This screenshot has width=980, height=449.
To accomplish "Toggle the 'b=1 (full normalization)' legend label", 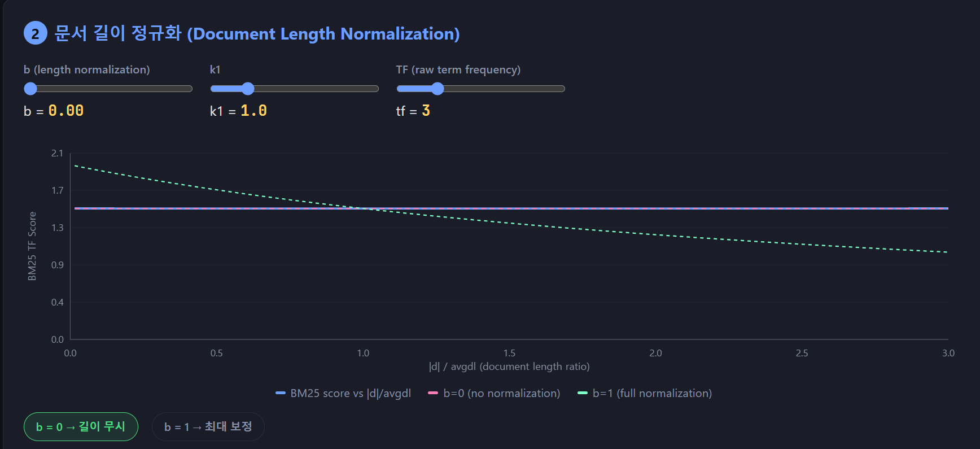I will tap(652, 393).
